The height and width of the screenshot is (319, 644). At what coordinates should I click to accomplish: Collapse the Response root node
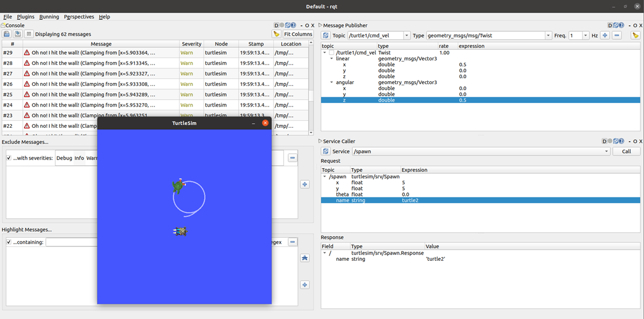tap(325, 253)
